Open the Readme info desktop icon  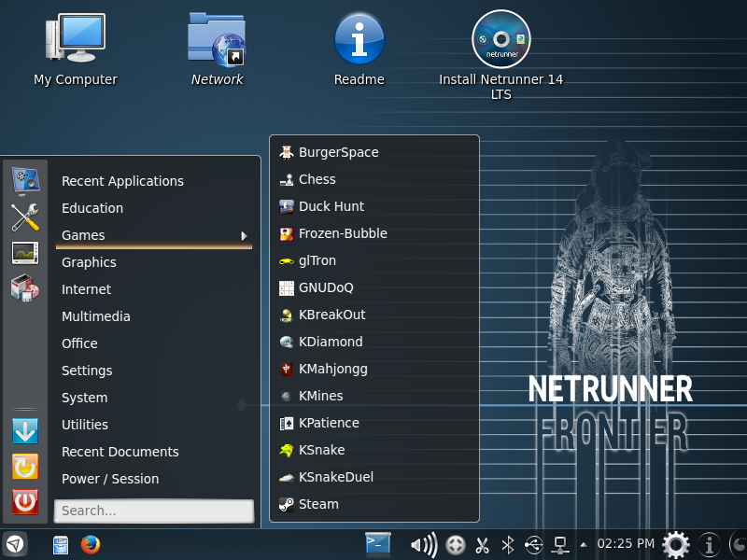coord(359,50)
